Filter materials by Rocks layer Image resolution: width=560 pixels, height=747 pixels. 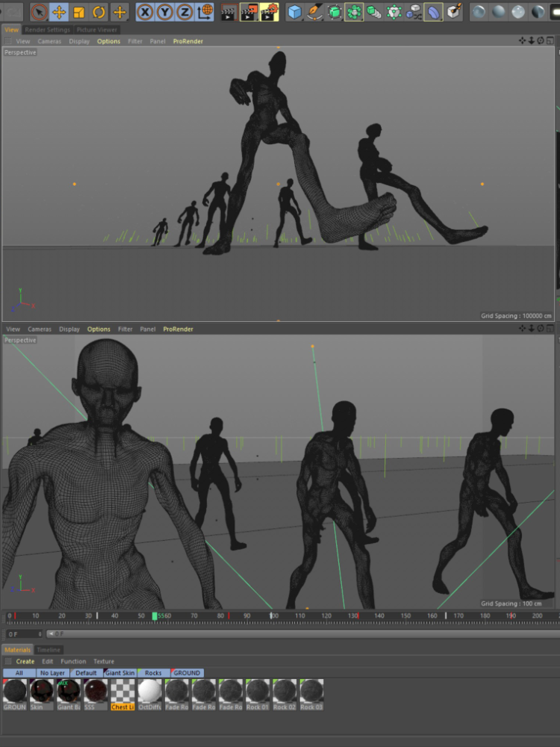[x=153, y=672]
